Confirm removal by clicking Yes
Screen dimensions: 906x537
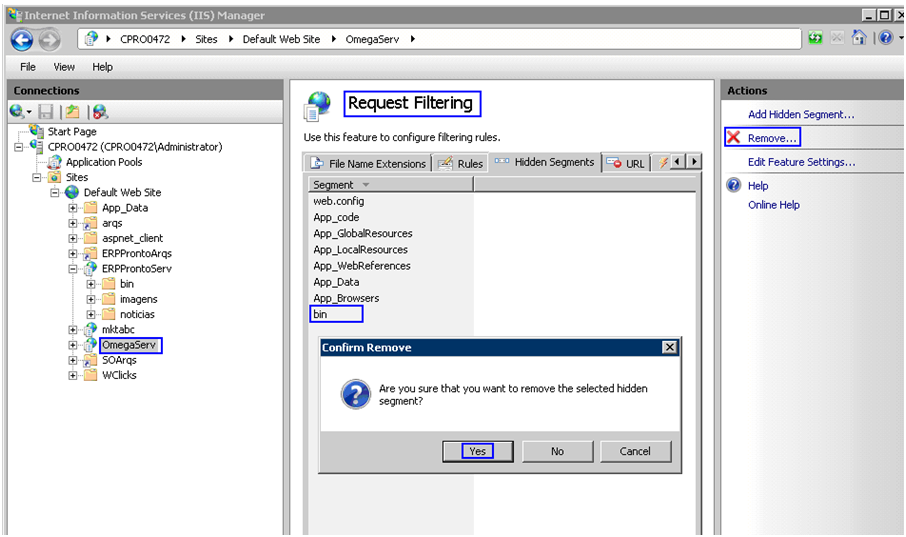477,451
